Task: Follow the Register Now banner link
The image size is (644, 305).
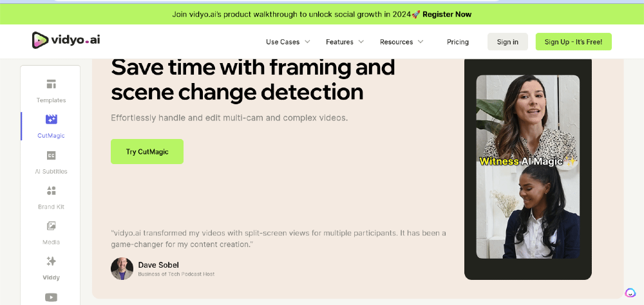Action: pos(447,14)
